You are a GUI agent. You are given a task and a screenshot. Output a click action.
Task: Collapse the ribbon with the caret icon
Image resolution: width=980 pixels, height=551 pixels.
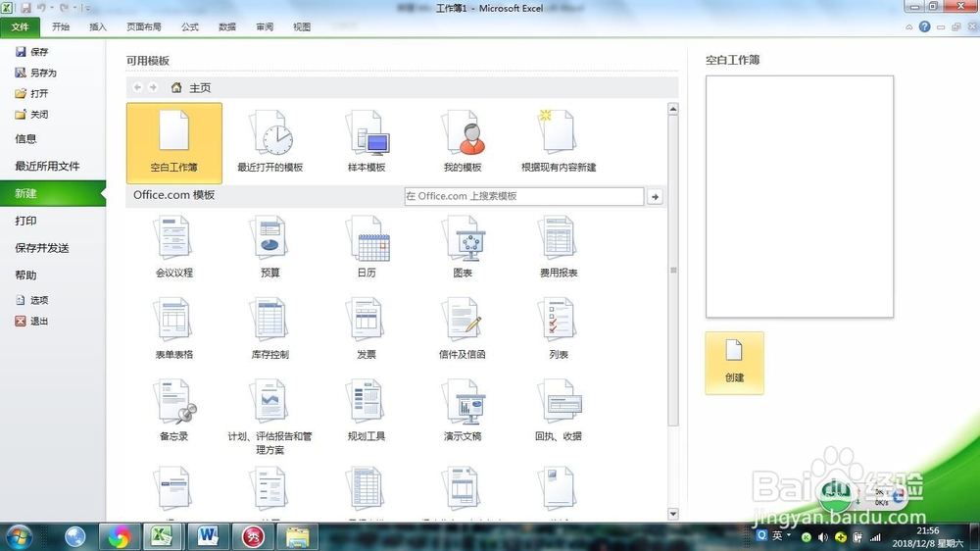pos(908,26)
